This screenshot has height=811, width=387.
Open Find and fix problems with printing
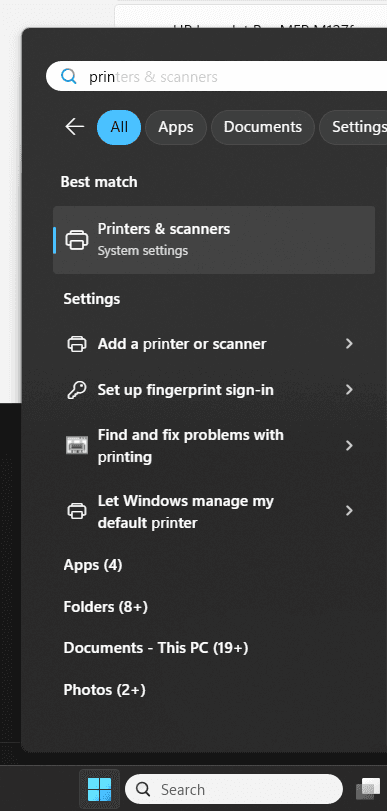point(214,446)
